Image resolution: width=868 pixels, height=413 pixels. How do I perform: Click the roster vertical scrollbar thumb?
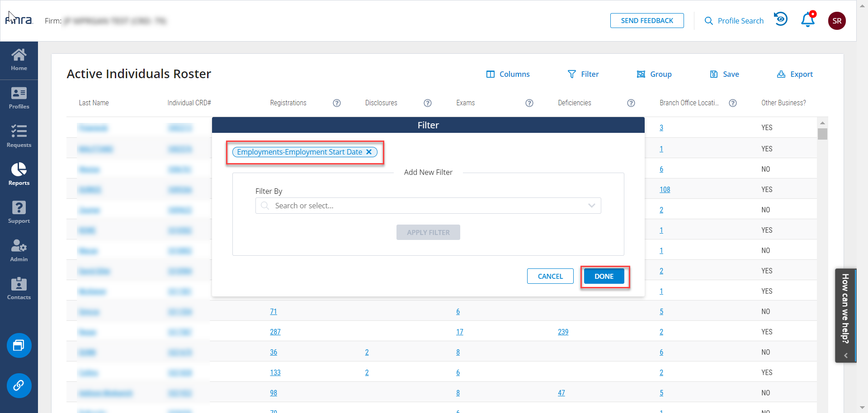[822, 134]
